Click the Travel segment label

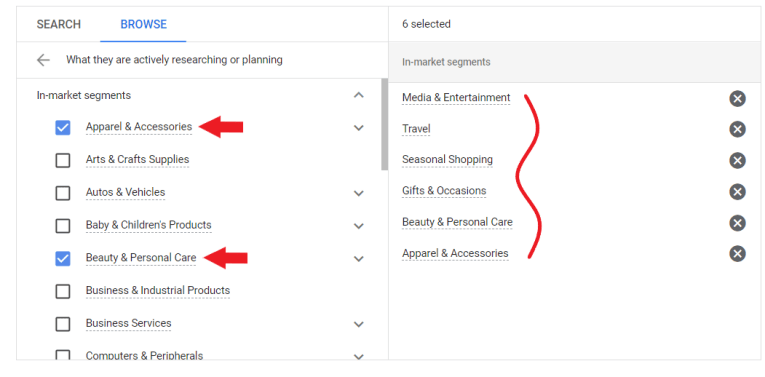coord(416,129)
